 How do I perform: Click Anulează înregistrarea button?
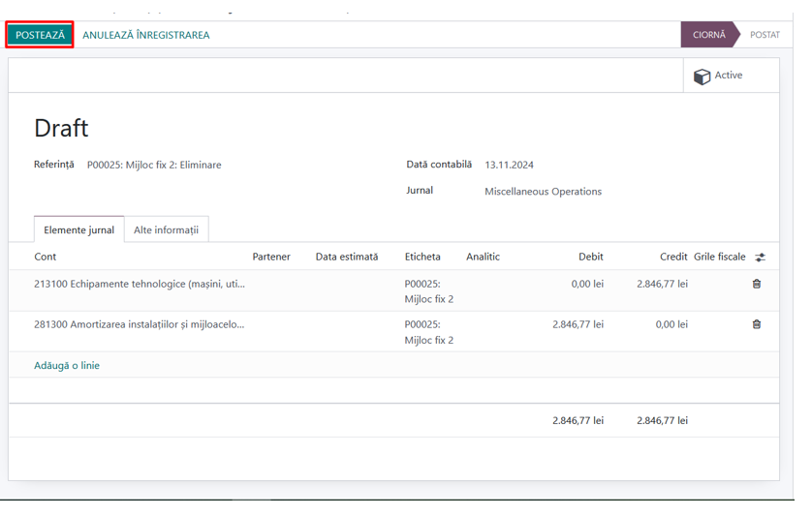tap(146, 35)
